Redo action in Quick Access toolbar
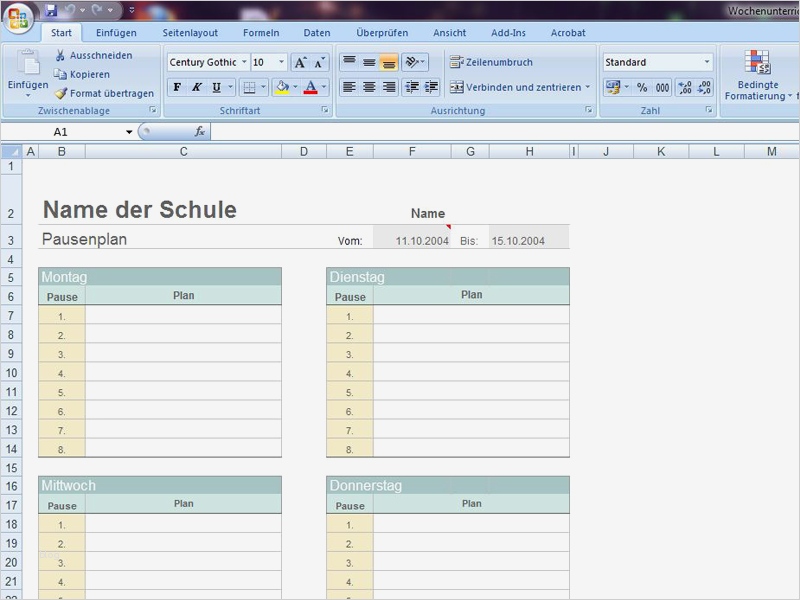The image size is (800, 600). (x=97, y=10)
